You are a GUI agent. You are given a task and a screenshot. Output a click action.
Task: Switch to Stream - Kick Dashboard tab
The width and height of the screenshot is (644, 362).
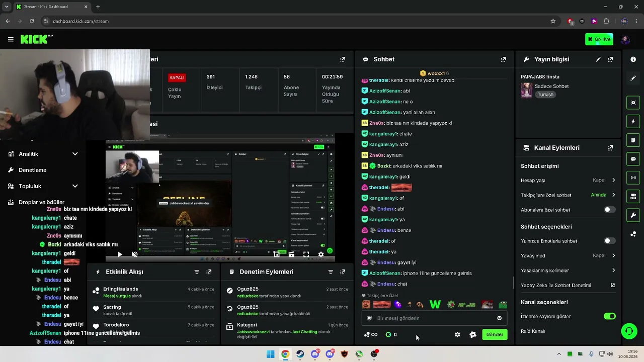51,7
